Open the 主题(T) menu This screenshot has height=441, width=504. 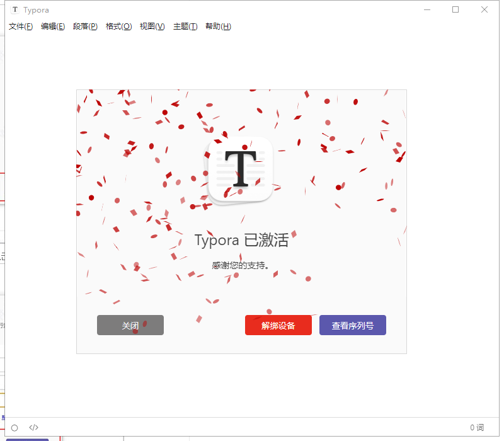(x=185, y=26)
